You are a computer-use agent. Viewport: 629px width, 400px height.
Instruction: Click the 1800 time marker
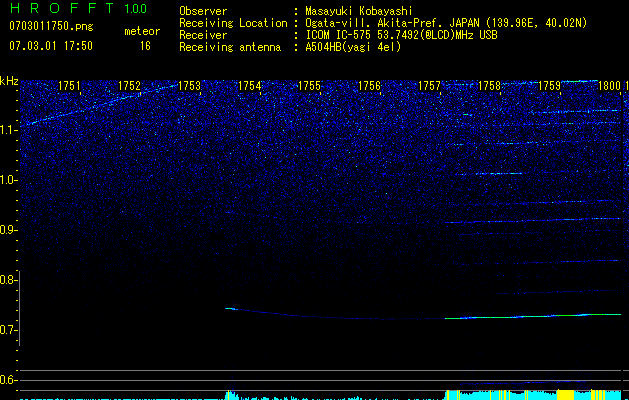click(x=609, y=86)
